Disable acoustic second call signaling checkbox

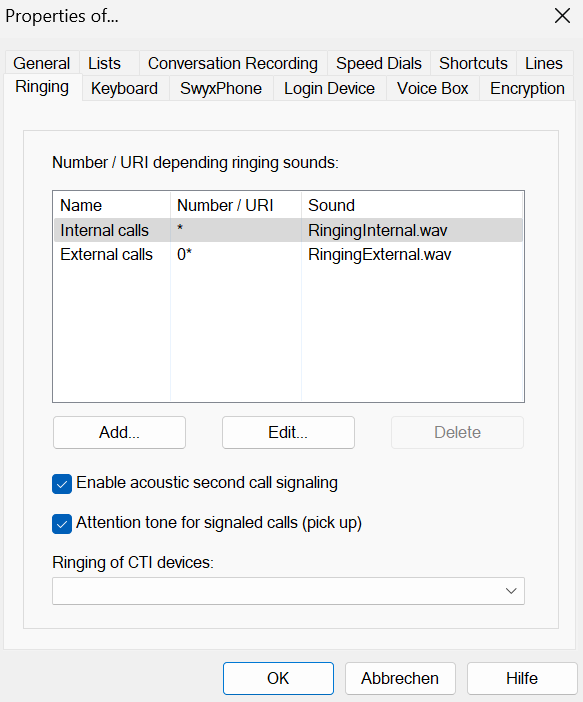(x=62, y=484)
